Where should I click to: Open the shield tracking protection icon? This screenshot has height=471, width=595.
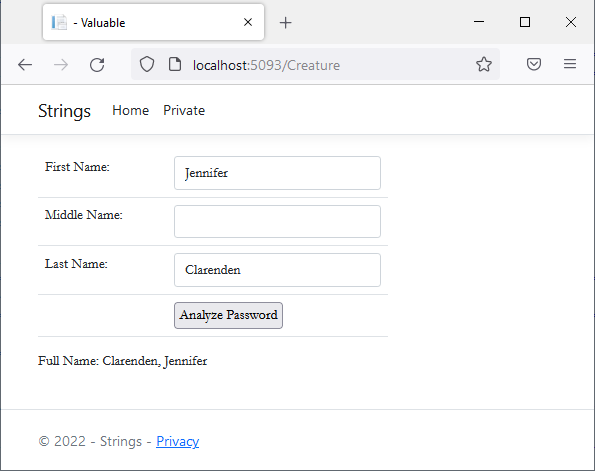point(147,65)
